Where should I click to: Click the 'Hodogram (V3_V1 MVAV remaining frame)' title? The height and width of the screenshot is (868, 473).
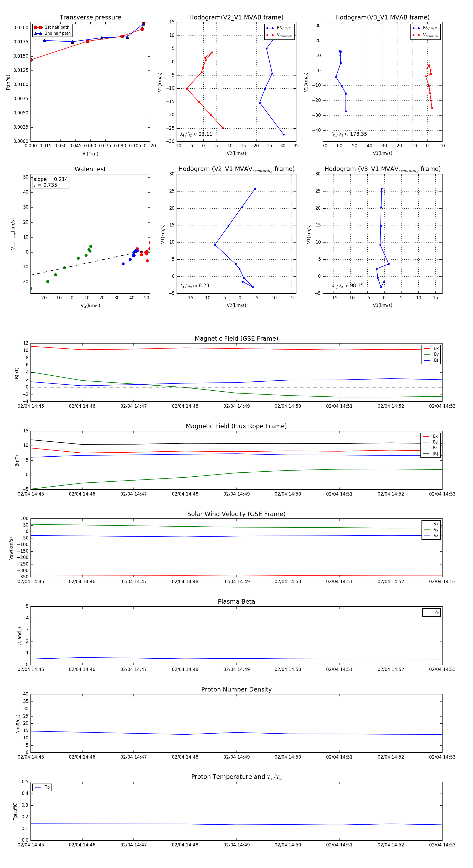click(382, 169)
